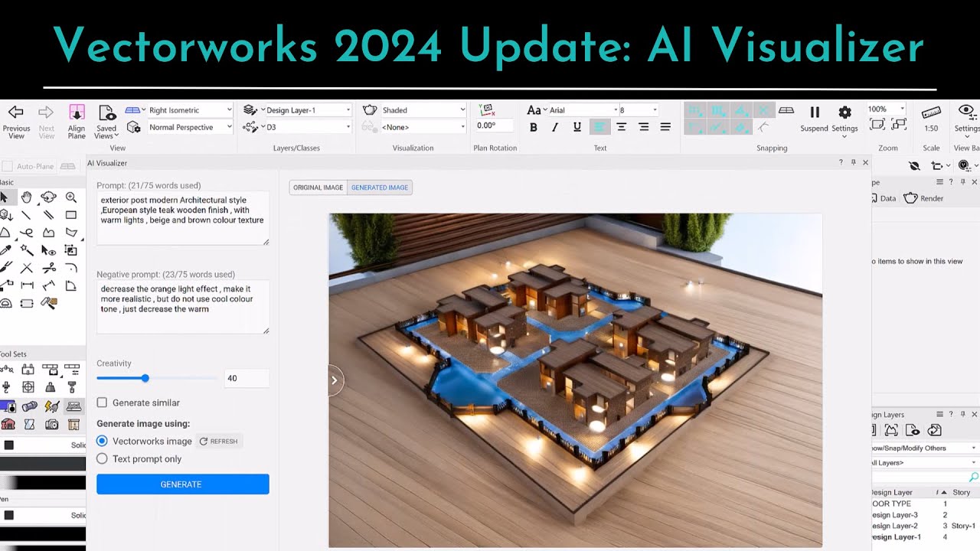Select the Selection tool arrow
This screenshot has width=980, height=551.
pos(5,197)
